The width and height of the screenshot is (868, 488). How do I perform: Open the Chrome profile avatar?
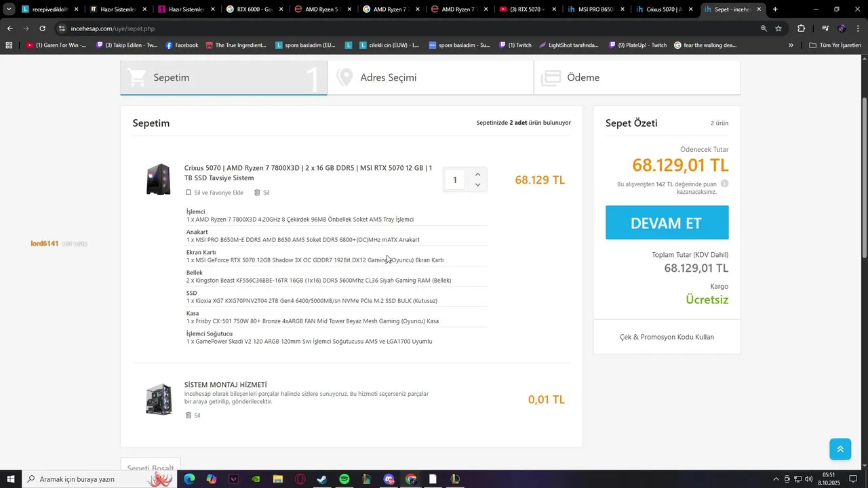pyautogui.click(x=842, y=28)
